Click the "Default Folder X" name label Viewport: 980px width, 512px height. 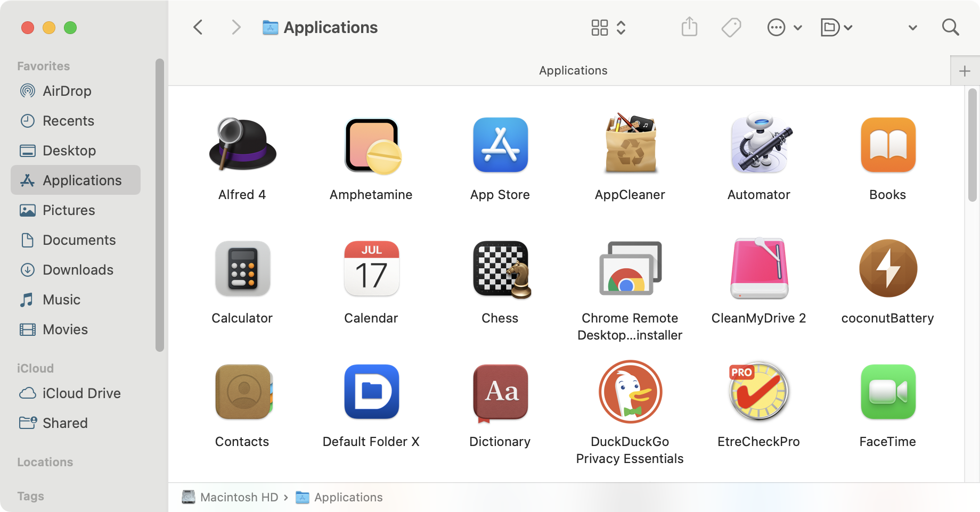click(x=371, y=442)
